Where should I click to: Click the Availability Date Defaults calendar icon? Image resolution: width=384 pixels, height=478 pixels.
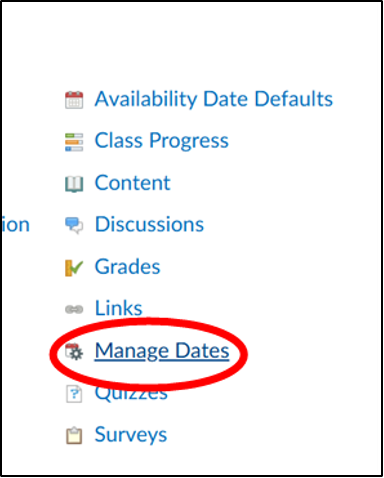(74, 100)
